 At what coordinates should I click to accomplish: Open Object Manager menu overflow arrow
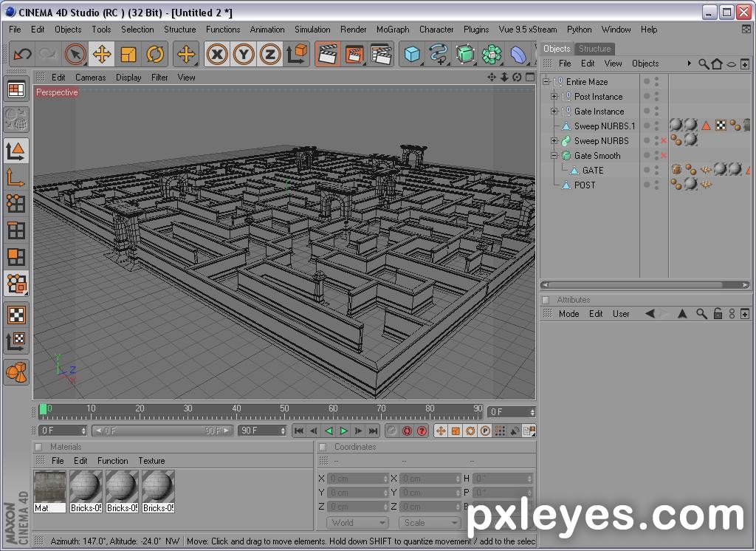pos(690,64)
